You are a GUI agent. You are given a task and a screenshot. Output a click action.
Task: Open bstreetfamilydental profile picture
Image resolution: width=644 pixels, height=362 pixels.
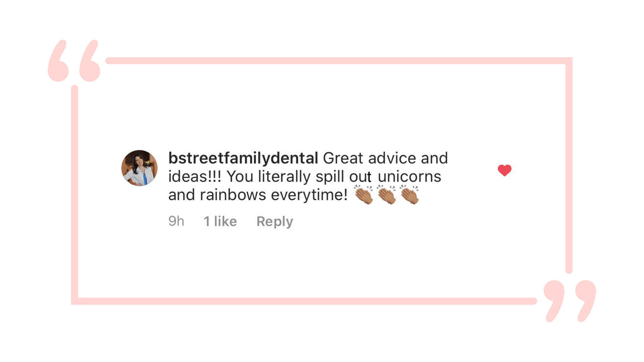[x=140, y=168]
